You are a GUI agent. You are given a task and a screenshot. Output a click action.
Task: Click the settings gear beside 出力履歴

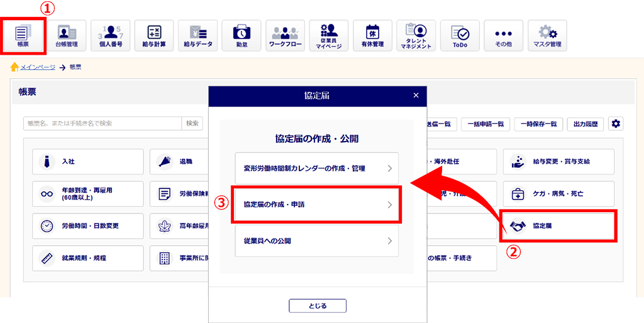click(x=616, y=124)
